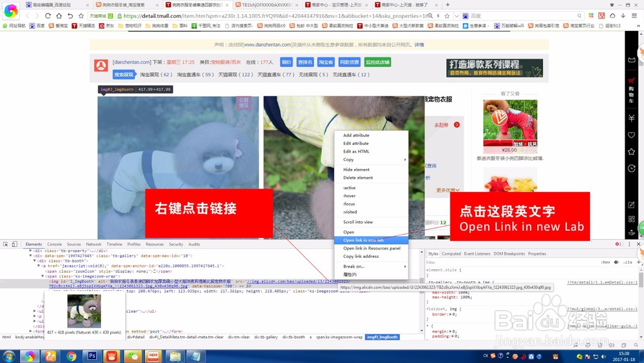Click the red error count indicator in DevTools
The image size is (644, 363).
pyautogui.click(x=618, y=244)
